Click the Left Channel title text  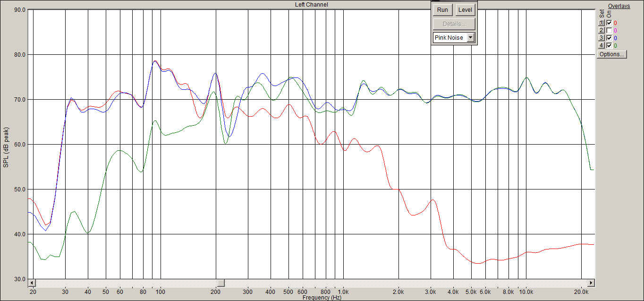(x=311, y=5)
